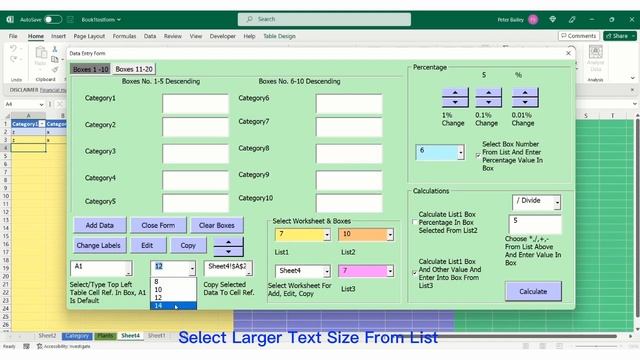Image resolution: width=640 pixels, height=360 pixels.
Task: Select 14 in text size list
Action: 173,306
